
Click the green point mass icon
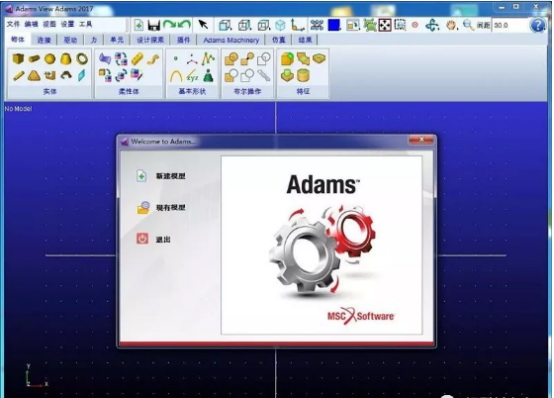tap(208, 76)
